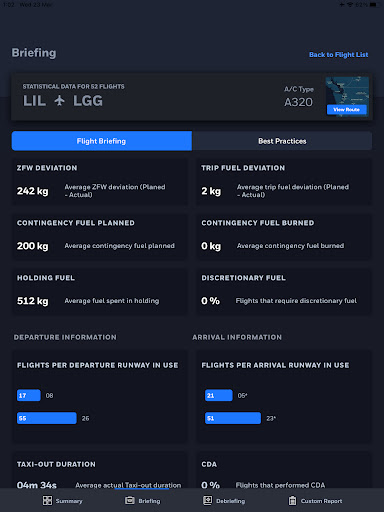Screen dimensions: 384x512
Task: Select the Flight Briefing tab
Action: [102, 141]
